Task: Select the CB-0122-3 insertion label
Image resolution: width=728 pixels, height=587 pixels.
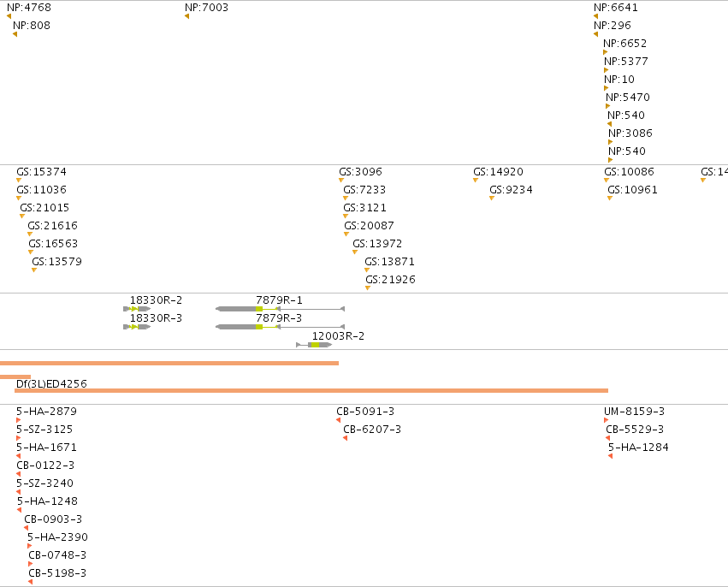Action: click(45, 465)
